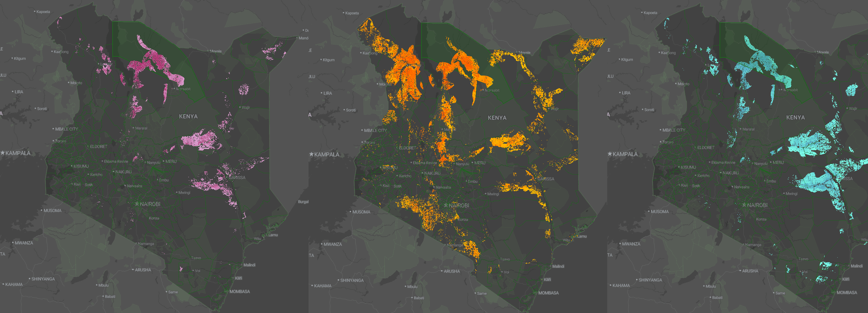This screenshot has width=868, height=313.
Task: Select Malindi on the orange map
Action: pos(558,266)
